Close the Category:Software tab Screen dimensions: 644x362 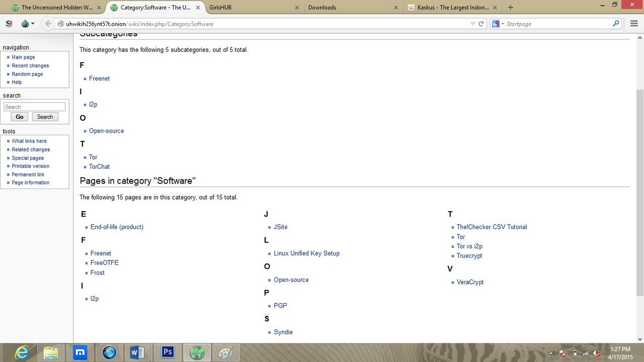click(197, 8)
